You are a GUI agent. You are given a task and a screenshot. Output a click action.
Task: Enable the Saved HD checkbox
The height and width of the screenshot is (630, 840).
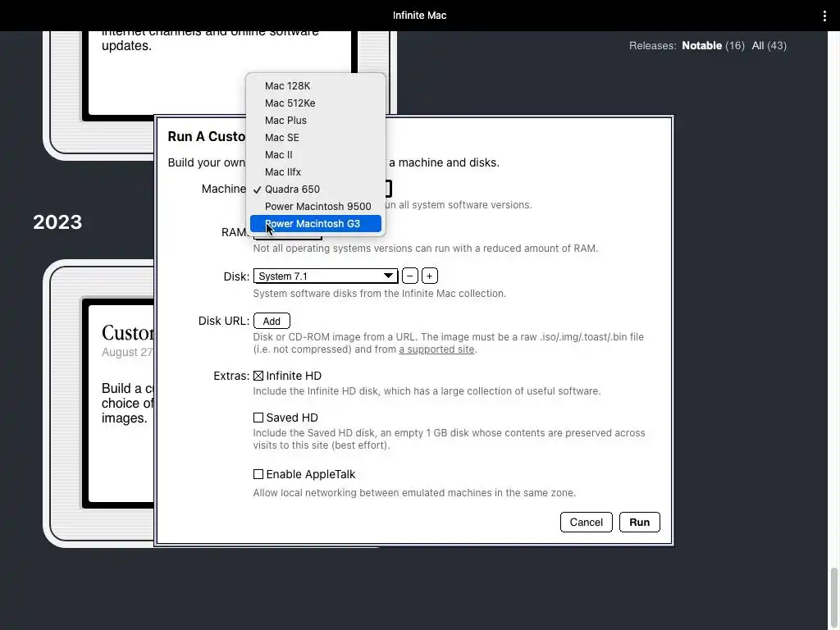pyautogui.click(x=258, y=418)
